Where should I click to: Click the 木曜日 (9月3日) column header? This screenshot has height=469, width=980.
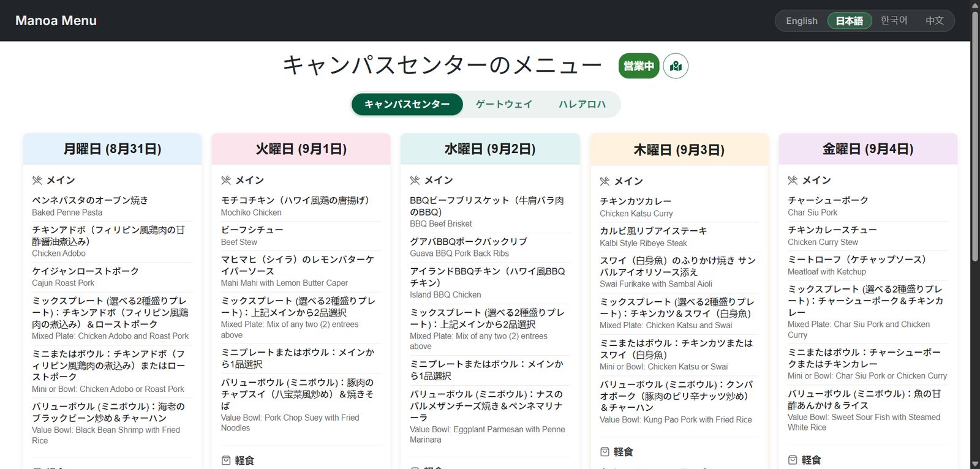click(x=679, y=150)
